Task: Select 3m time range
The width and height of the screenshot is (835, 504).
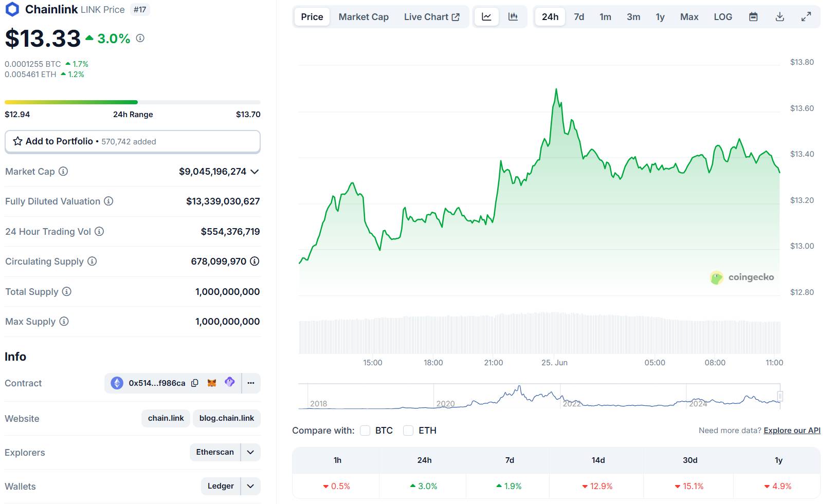Action: 633,16
